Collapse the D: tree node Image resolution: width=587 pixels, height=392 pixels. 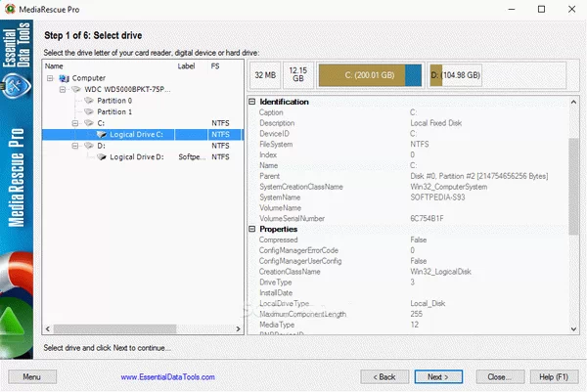point(75,146)
